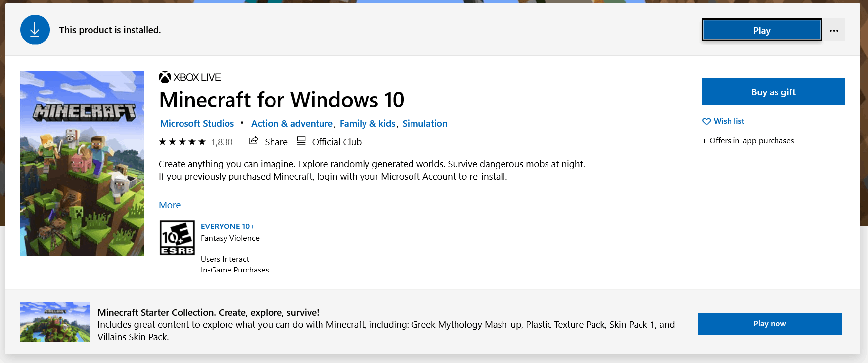This screenshot has width=868, height=363.
Task: Open the three-dot more options menu
Action: pos(834,30)
